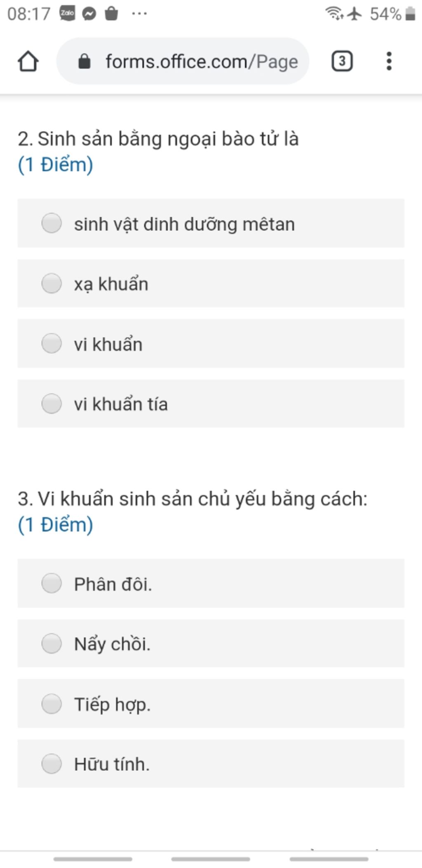Image resolution: width=422 pixels, height=868 pixels.
Task: Tap the middle navigation gesture bar
Action: tap(211, 859)
